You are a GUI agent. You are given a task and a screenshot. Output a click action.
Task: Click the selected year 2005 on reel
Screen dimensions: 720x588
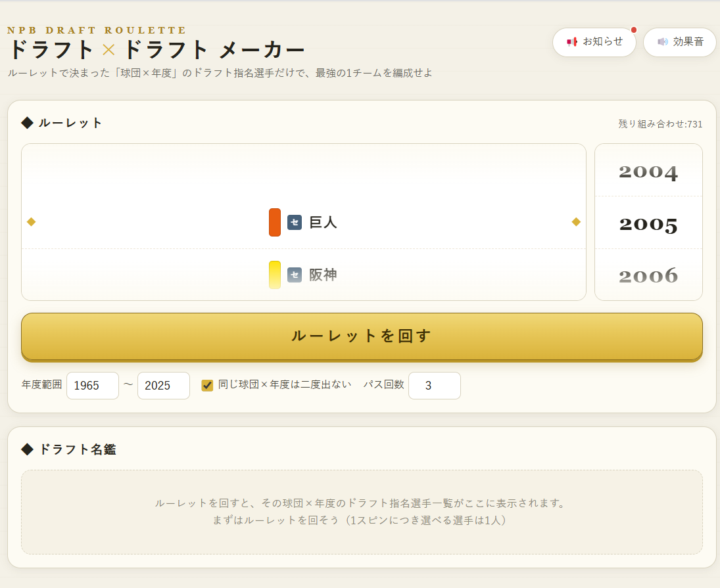click(x=648, y=224)
